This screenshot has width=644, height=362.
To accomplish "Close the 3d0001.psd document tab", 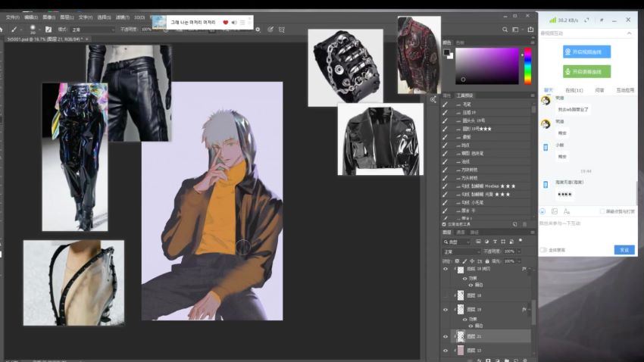I will 87,39.
